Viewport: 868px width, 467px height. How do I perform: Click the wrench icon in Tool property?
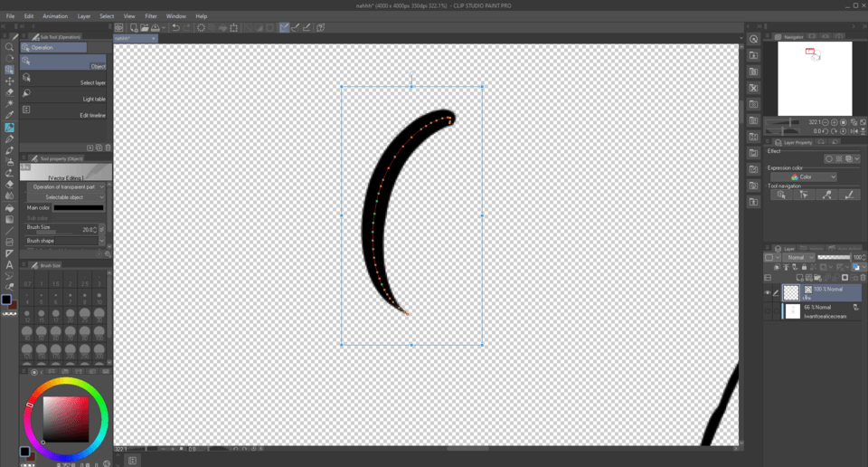(x=108, y=254)
